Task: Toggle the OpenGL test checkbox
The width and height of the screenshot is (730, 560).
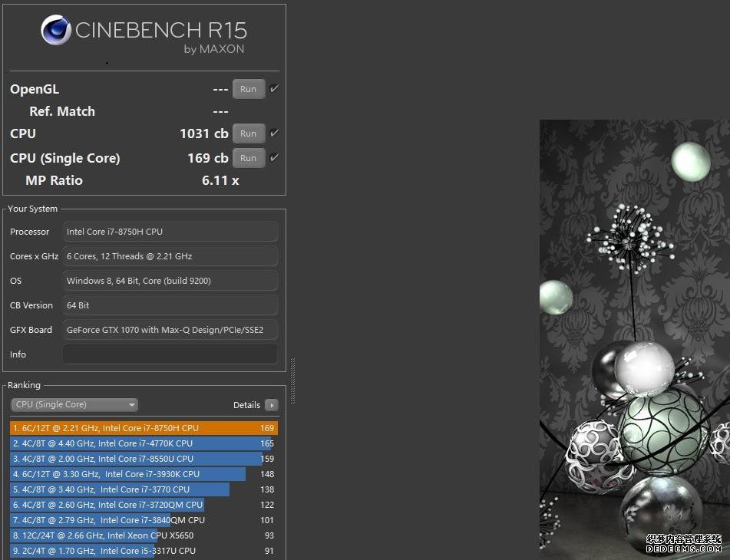Action: [274, 88]
